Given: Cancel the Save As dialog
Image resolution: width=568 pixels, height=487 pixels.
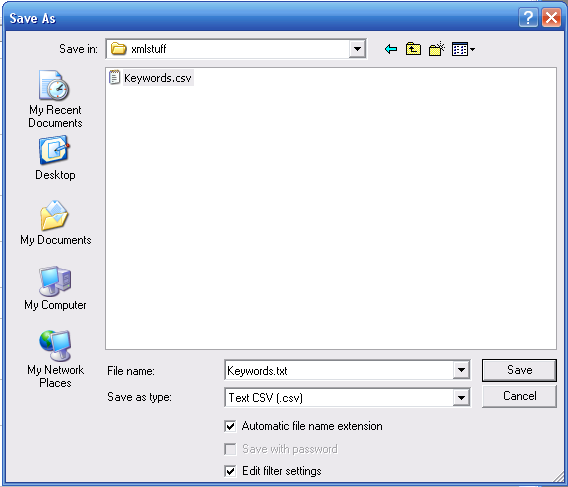Looking at the screenshot, I should click(x=519, y=396).
